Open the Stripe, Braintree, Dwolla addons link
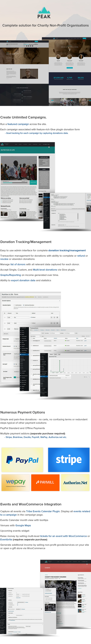 pos(36,437)
